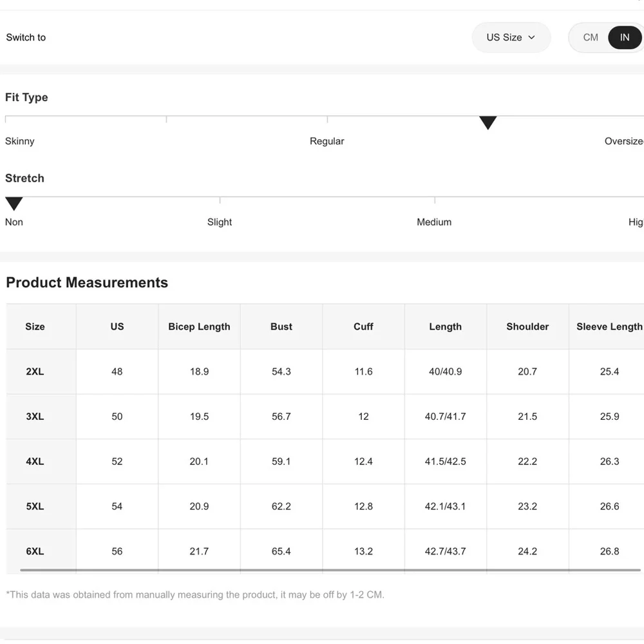Screen dimensions: 644x644
Task: Click the Bicep Length column header
Action: (199, 327)
